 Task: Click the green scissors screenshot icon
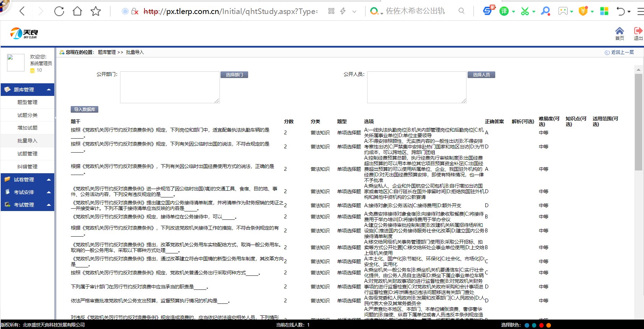pos(525,11)
